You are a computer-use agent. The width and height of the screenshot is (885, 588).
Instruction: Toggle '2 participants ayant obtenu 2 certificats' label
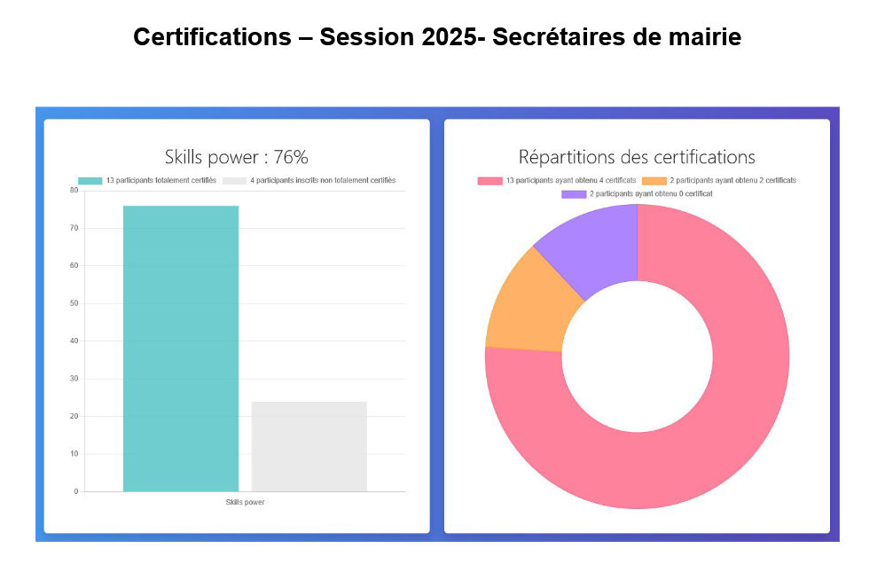(732, 181)
